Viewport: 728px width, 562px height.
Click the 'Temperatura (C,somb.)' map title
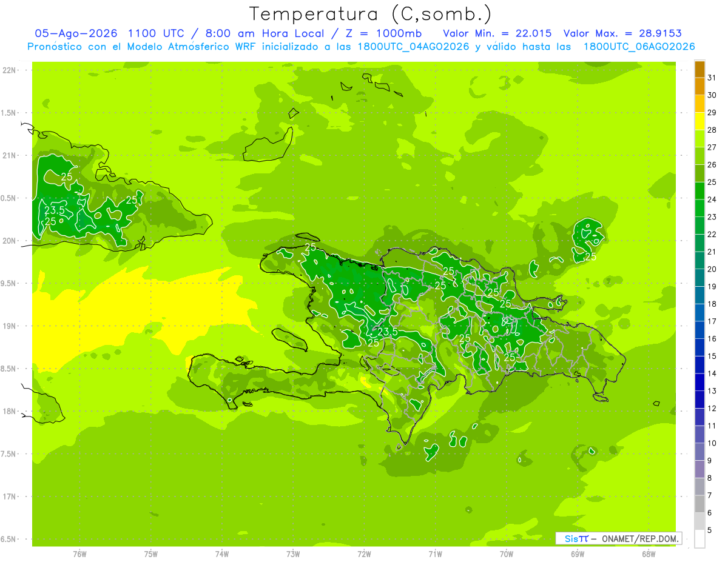(371, 14)
